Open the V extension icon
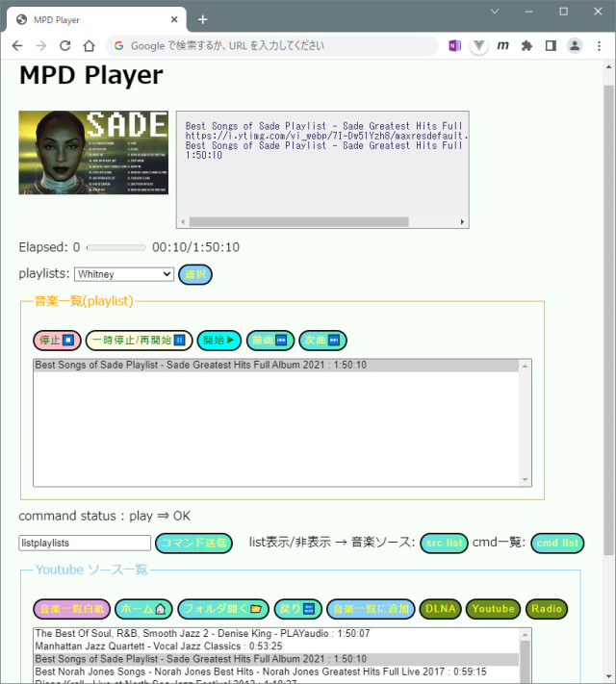 pos(479,46)
